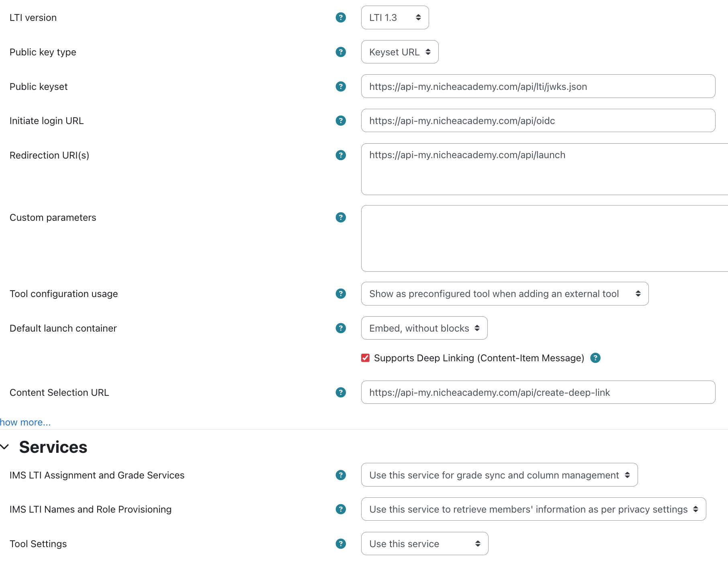Image resolution: width=728 pixels, height=562 pixels.
Task: Click into the Content Selection URL field
Action: coord(538,393)
